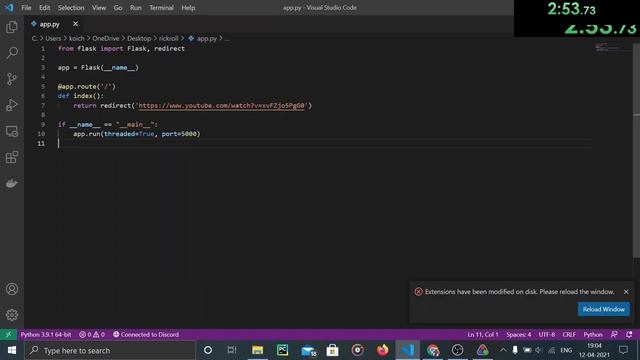Click the vertical editor scrollbar
640x360 pixels.
click(x=636, y=151)
